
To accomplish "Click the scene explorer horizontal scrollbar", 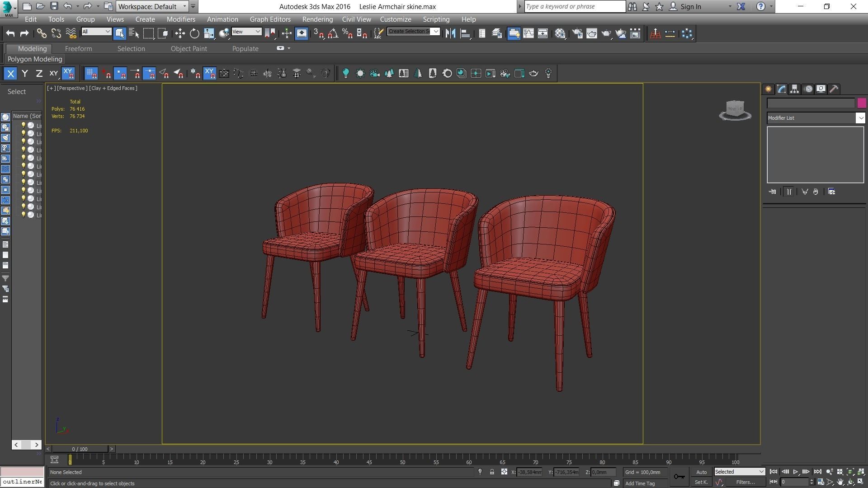I will coord(26,445).
